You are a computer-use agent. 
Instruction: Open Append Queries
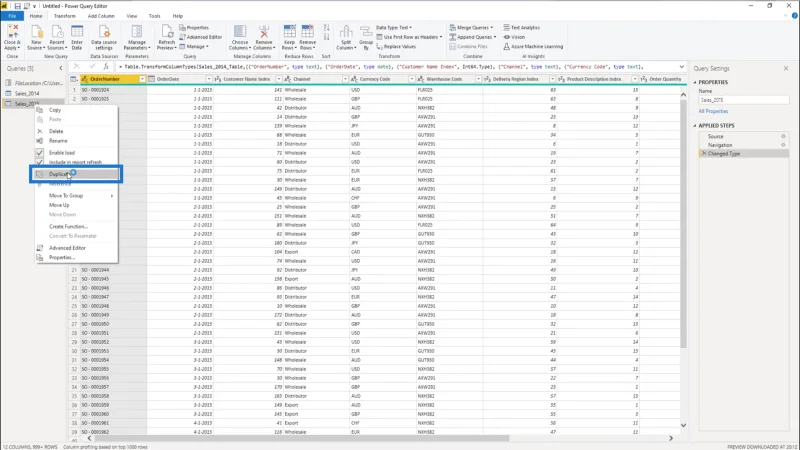click(x=472, y=37)
